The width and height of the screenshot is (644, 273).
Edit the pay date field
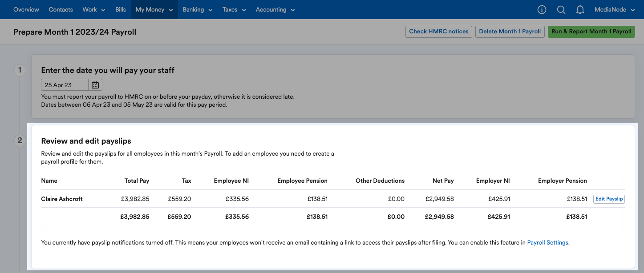click(65, 85)
